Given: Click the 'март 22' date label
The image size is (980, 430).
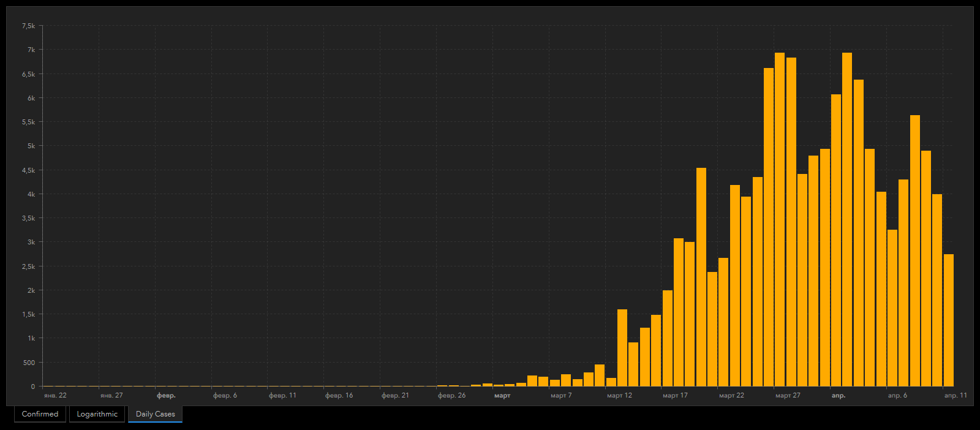Looking at the screenshot, I should point(731,396).
